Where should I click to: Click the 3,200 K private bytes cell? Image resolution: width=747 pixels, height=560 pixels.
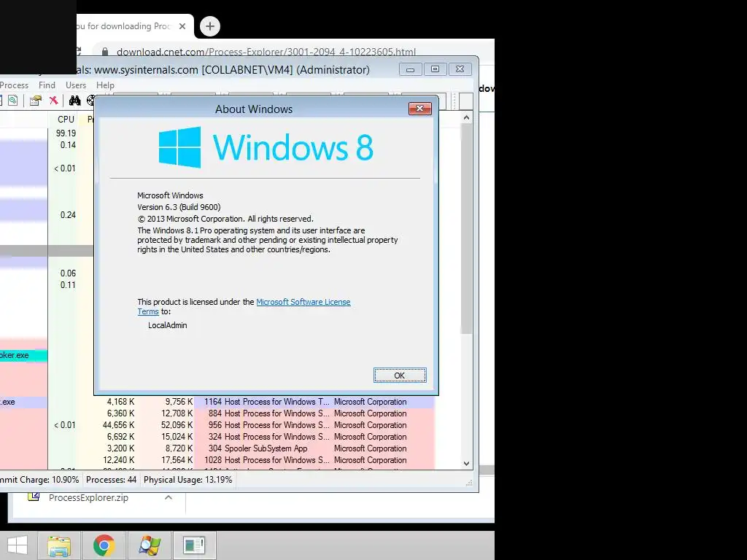click(x=120, y=448)
